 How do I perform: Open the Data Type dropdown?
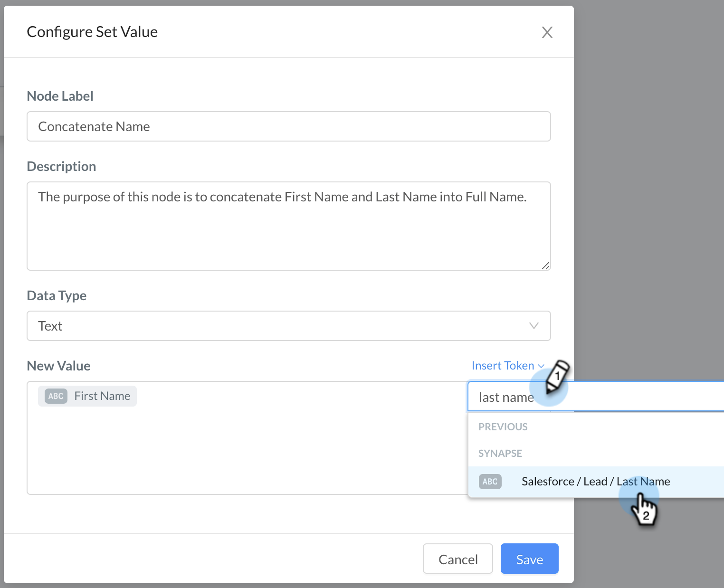pyautogui.click(x=289, y=326)
